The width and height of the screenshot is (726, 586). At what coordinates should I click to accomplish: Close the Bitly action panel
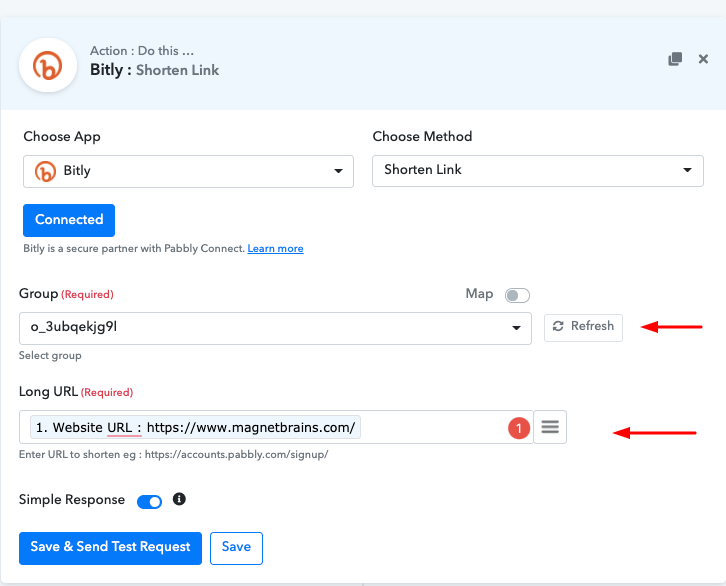703,59
